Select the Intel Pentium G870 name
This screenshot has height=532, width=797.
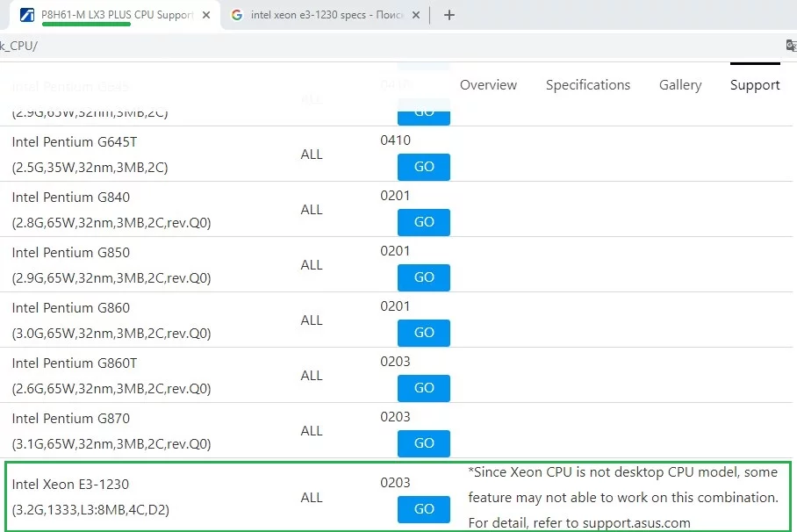pos(70,419)
